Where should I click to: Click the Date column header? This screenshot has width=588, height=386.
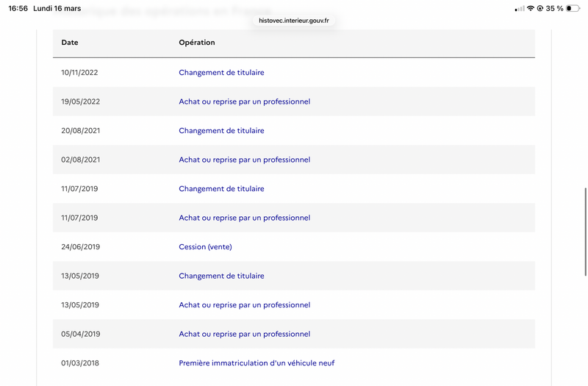[70, 43]
